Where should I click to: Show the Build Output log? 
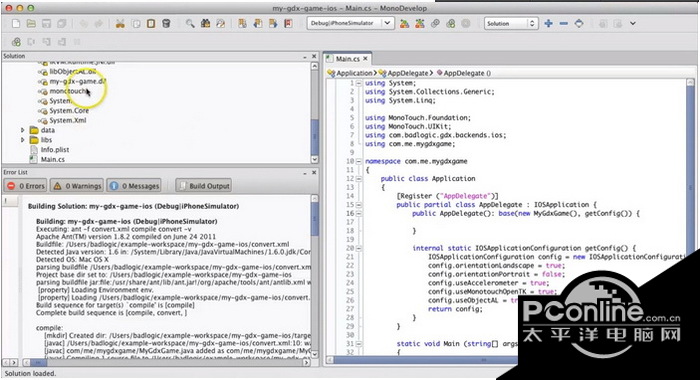click(204, 186)
